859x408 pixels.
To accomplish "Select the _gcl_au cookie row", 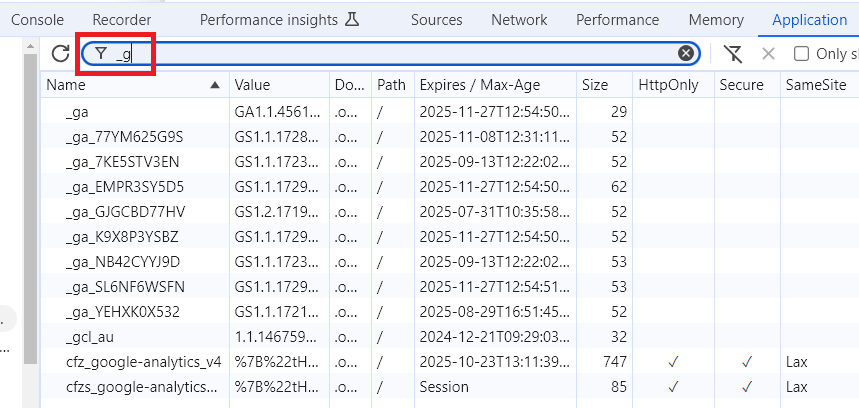I will click(x=90, y=336).
